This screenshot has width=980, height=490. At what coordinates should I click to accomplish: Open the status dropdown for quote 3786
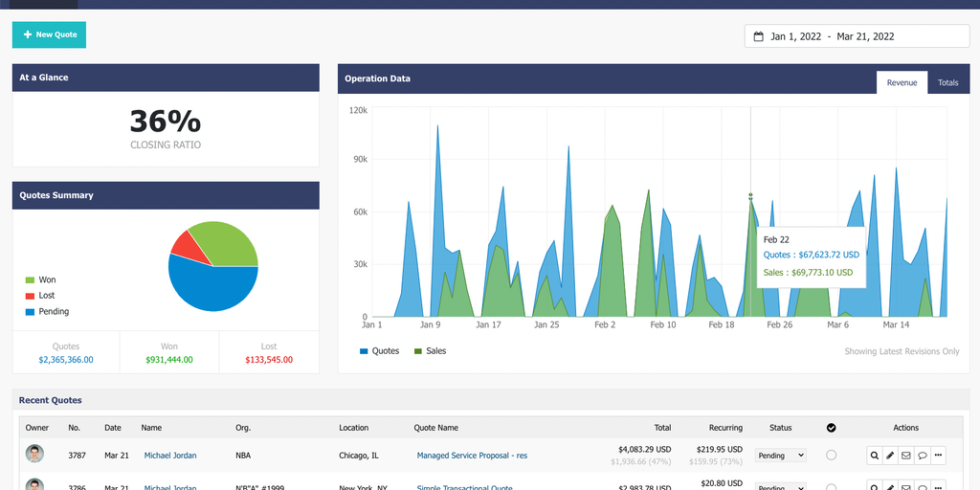coord(781,486)
